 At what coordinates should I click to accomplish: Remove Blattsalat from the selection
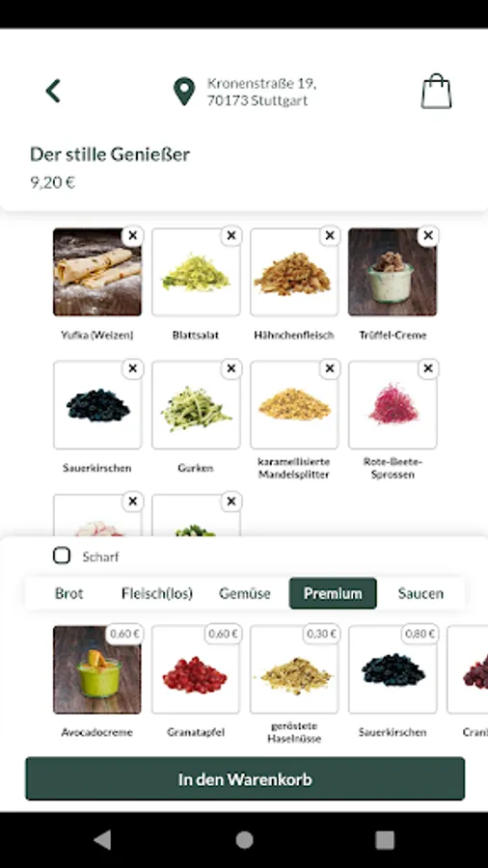click(231, 236)
